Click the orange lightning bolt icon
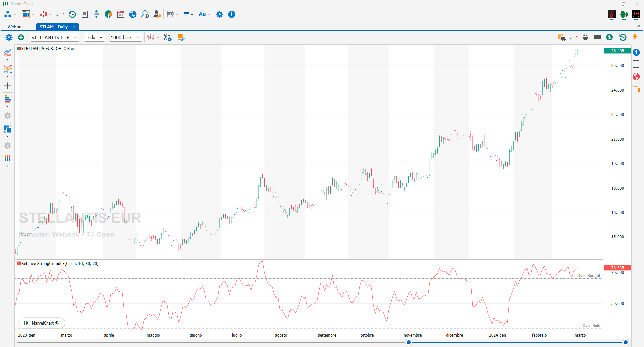This screenshot has width=644, height=347. [635, 37]
